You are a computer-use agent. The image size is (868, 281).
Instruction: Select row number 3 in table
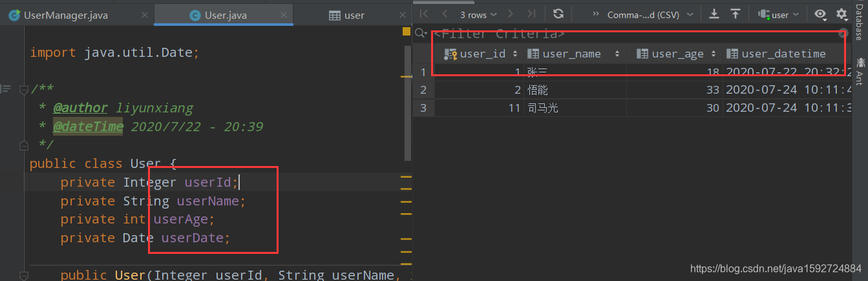tap(423, 108)
